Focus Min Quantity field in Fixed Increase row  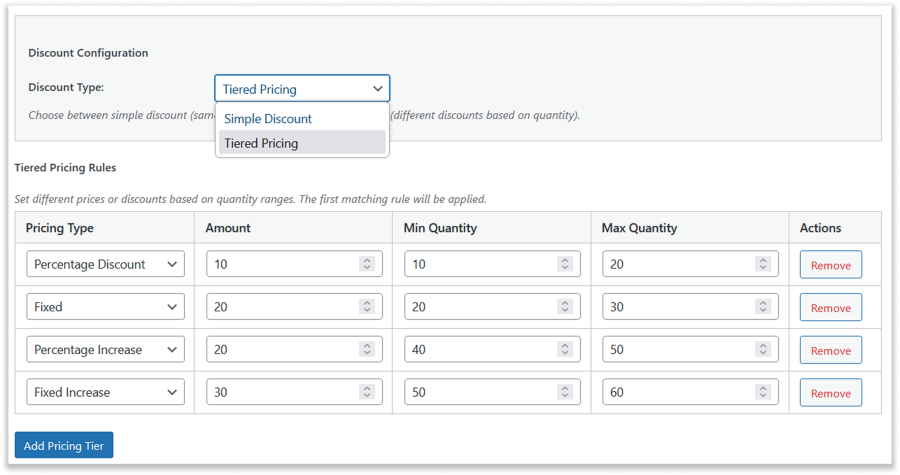pyautogui.click(x=492, y=392)
